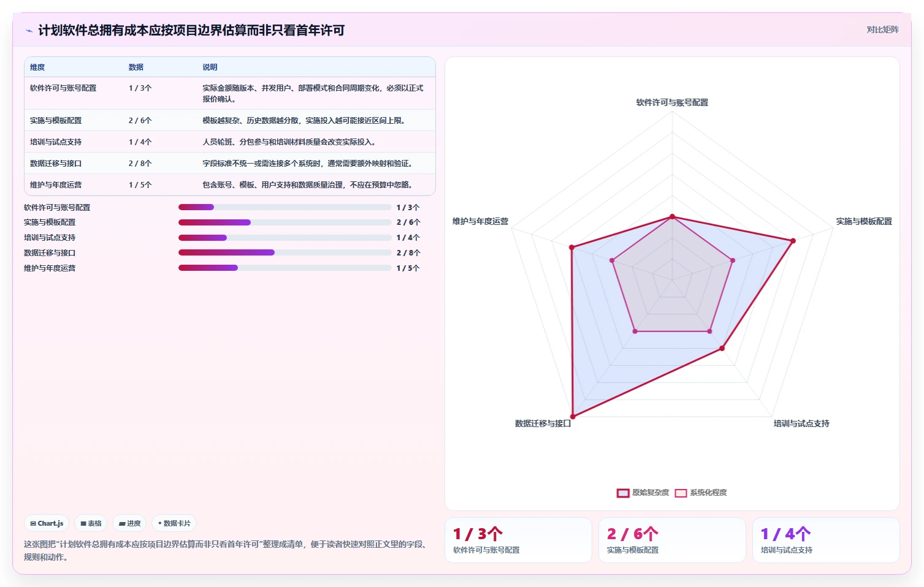924x587 pixels.
Task: Click table cell 软件许可与账号配置 in 维度 column
Action: 63,88
